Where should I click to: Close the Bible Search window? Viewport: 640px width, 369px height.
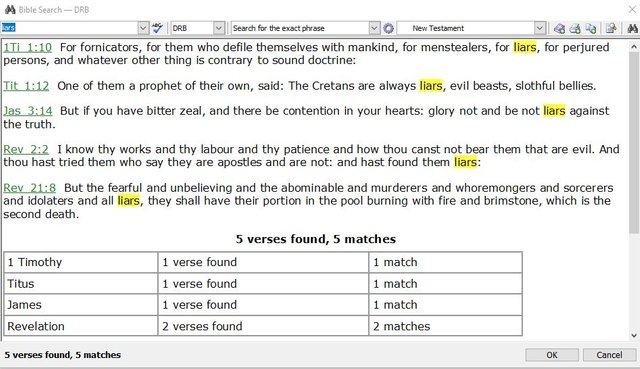[632, 9]
